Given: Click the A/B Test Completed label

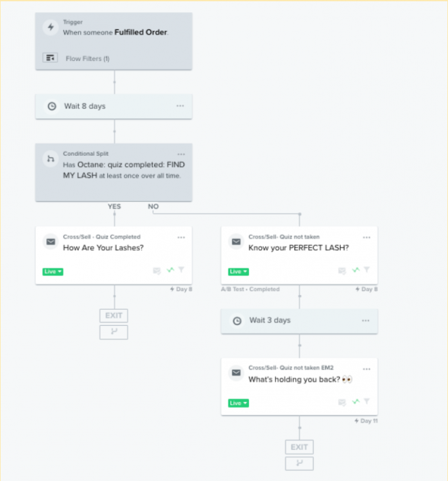Looking at the screenshot, I should [250, 289].
